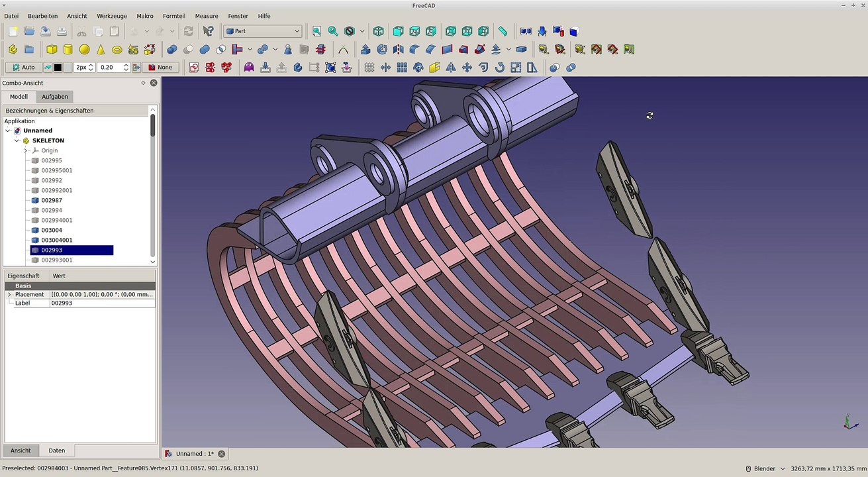Open the Ansicht menu
This screenshot has height=477, width=868.
[77, 16]
